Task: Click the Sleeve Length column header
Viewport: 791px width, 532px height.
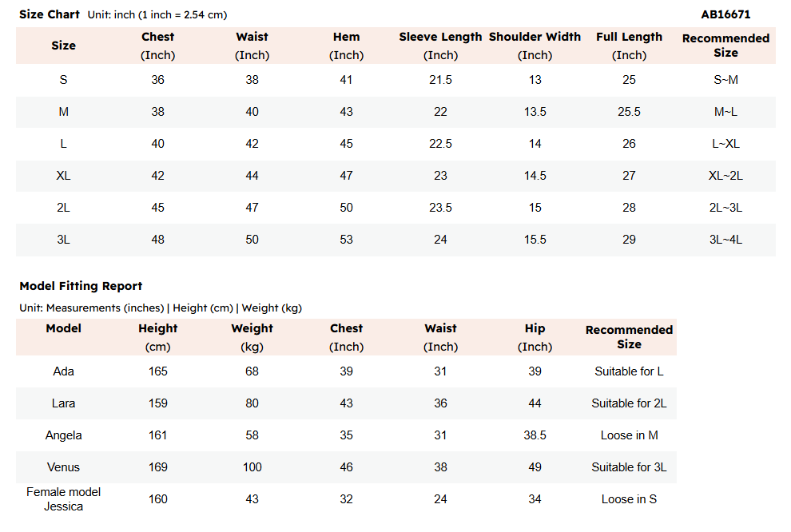Action: click(440, 46)
